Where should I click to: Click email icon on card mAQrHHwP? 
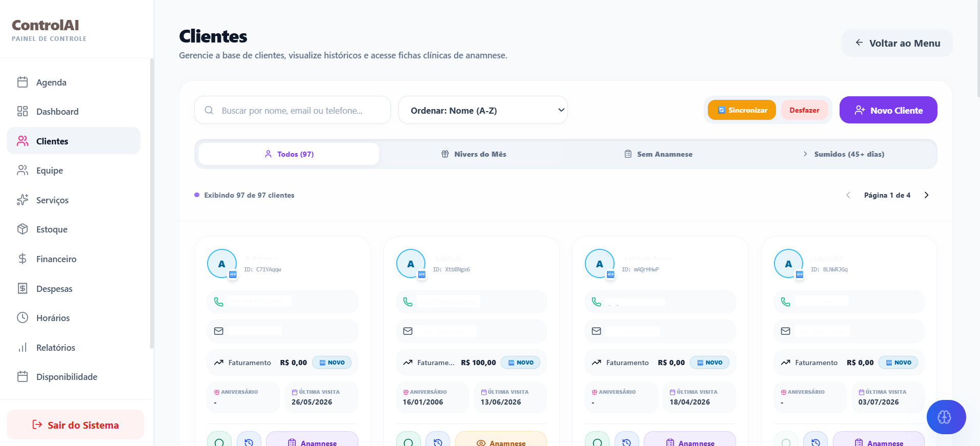click(597, 331)
